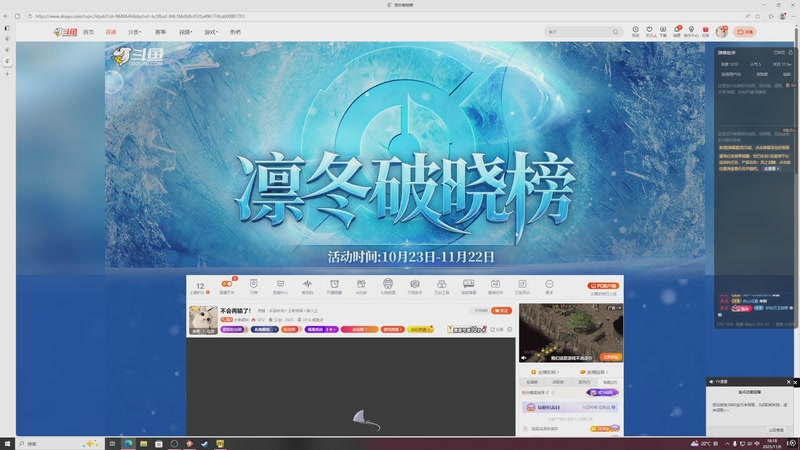Toggle the lock icon in 弹幕助手 panel
800x450 pixels.
click(x=790, y=53)
